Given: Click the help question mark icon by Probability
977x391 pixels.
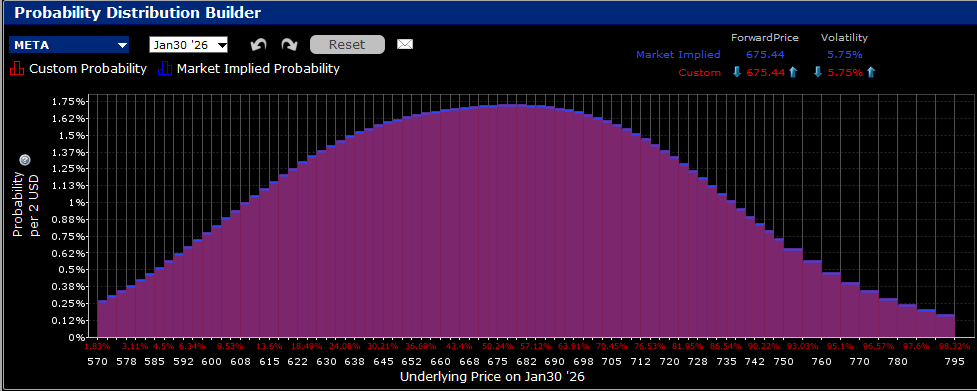Looking at the screenshot, I should point(25,161).
